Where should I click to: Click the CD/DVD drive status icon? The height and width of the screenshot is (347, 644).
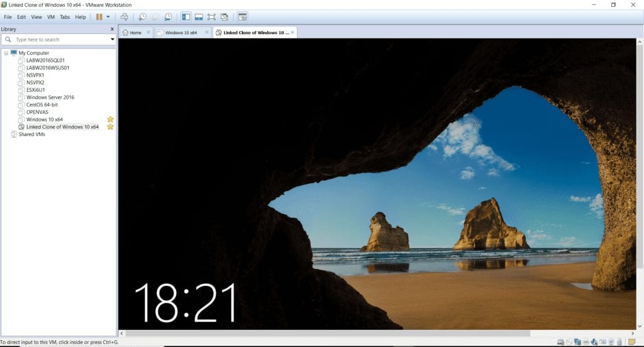pyautogui.click(x=569, y=342)
